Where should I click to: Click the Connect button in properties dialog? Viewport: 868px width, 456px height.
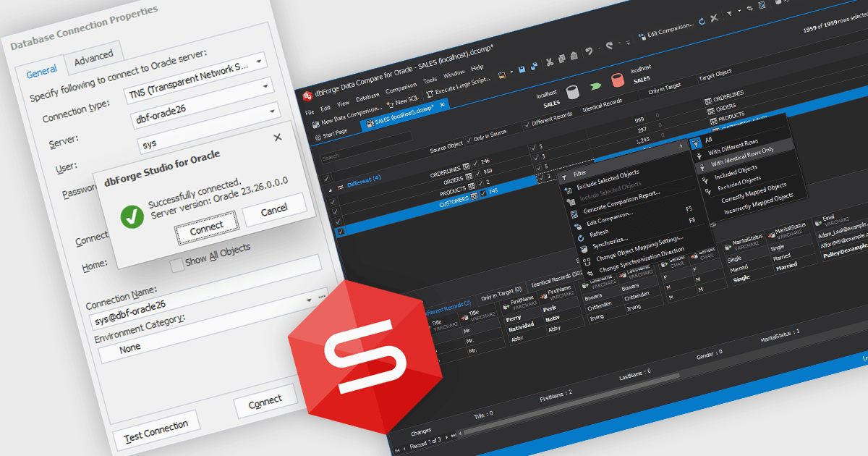(265, 400)
